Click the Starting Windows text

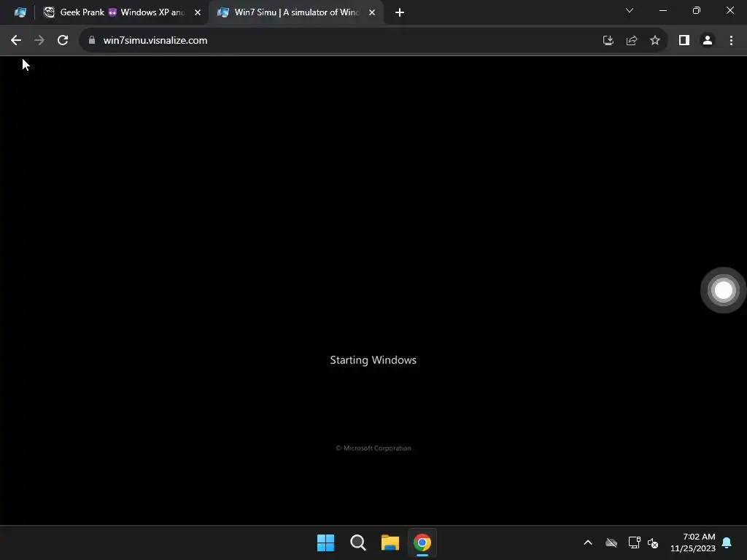[373, 360]
